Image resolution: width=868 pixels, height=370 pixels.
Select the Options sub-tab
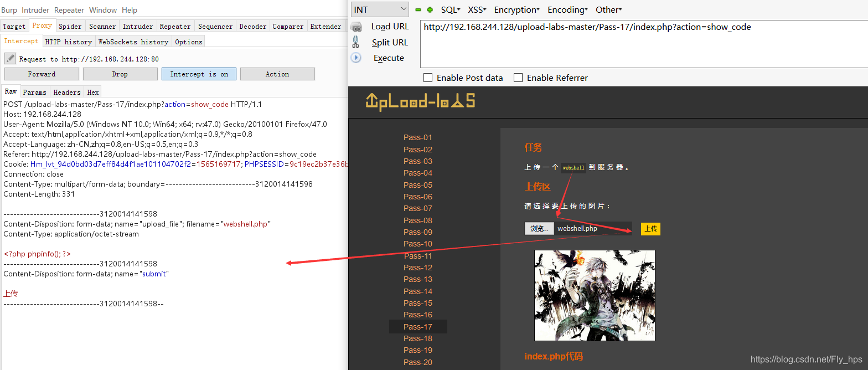click(189, 42)
